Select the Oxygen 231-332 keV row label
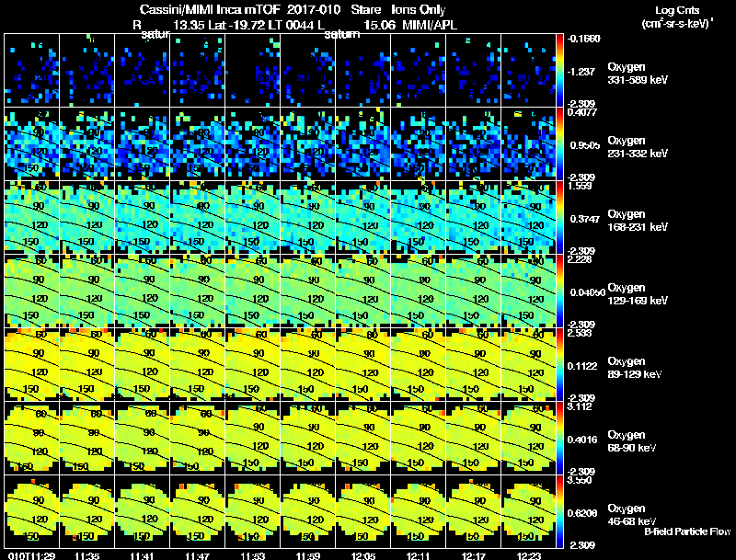Screen dimensions: 736x560 pos(638,147)
